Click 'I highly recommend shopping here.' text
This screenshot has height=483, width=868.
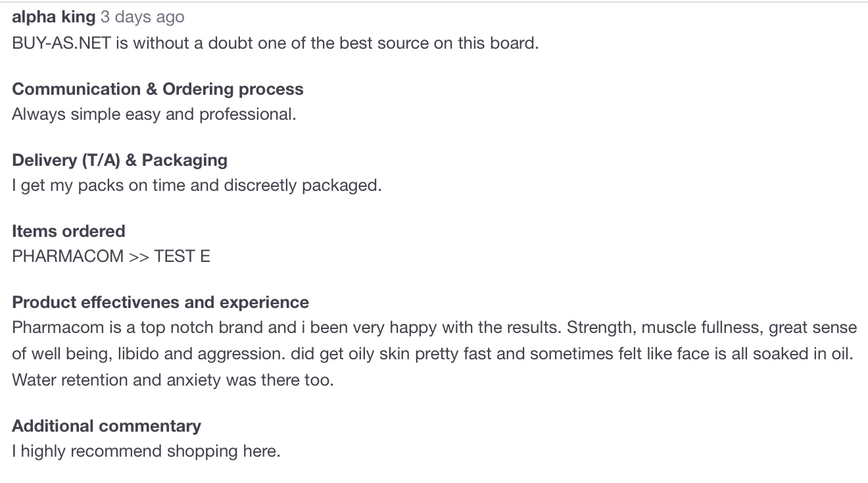click(x=146, y=451)
